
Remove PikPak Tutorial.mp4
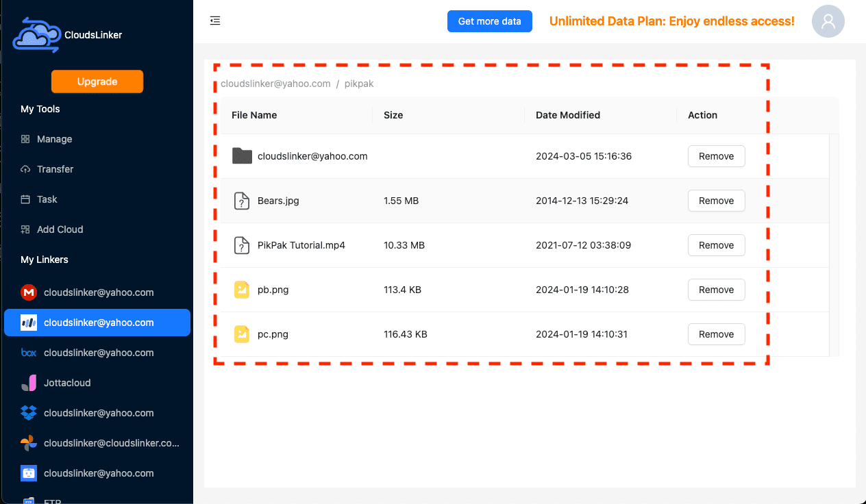[716, 245]
